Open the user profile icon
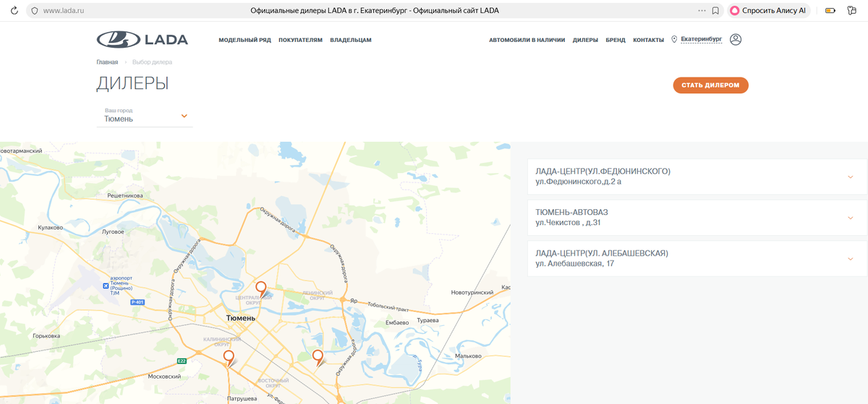The width and height of the screenshot is (868, 404). pos(736,40)
